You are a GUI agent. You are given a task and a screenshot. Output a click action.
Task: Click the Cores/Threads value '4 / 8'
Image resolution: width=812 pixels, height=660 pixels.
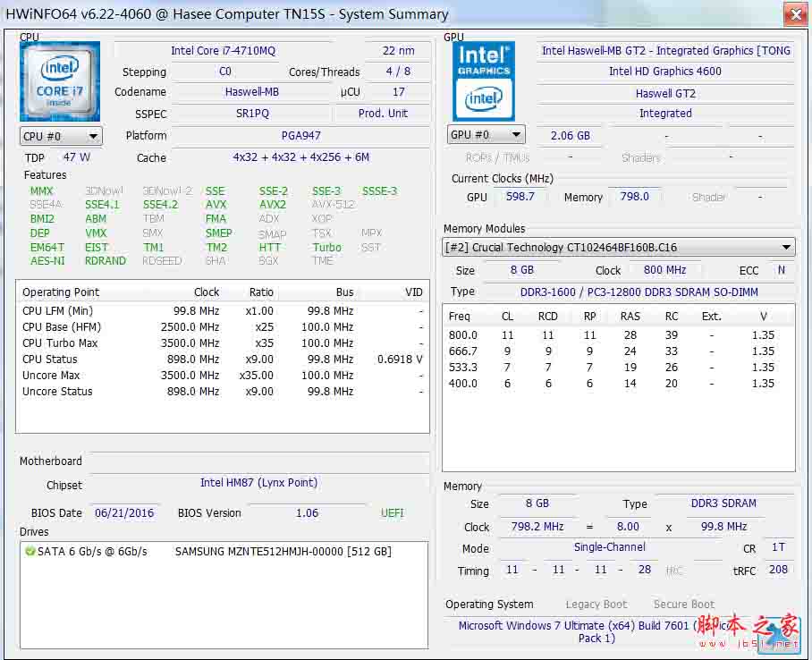[398, 72]
